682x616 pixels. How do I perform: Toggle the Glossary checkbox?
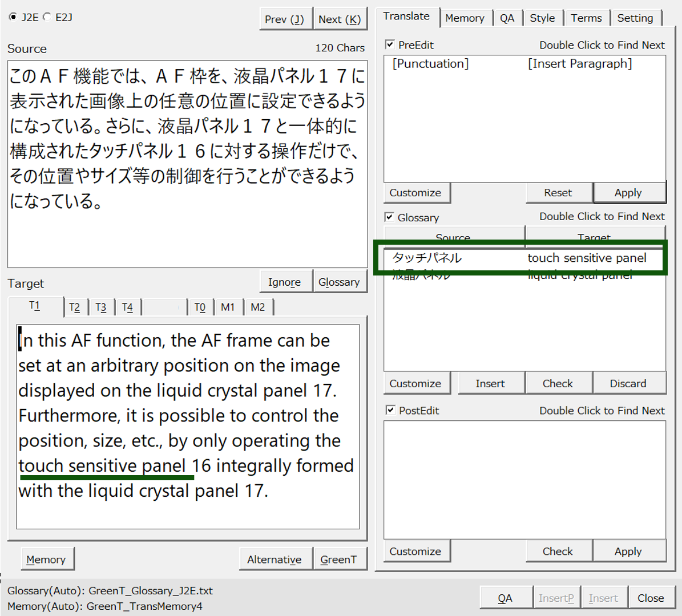pyautogui.click(x=390, y=217)
